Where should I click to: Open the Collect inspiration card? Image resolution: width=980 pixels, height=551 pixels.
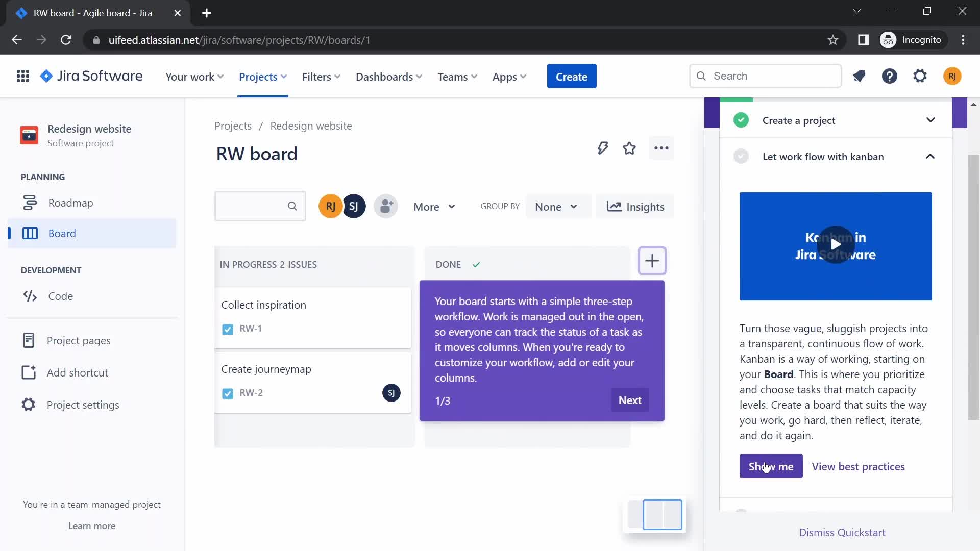click(x=313, y=317)
